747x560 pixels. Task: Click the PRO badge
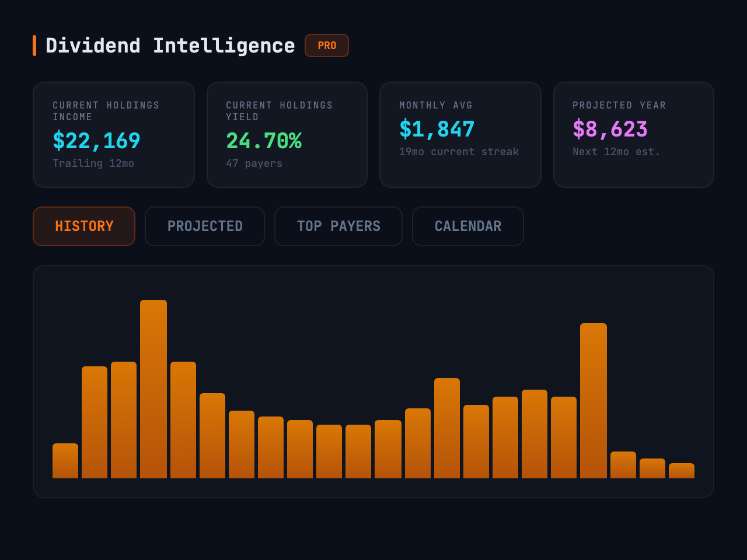[326, 45]
